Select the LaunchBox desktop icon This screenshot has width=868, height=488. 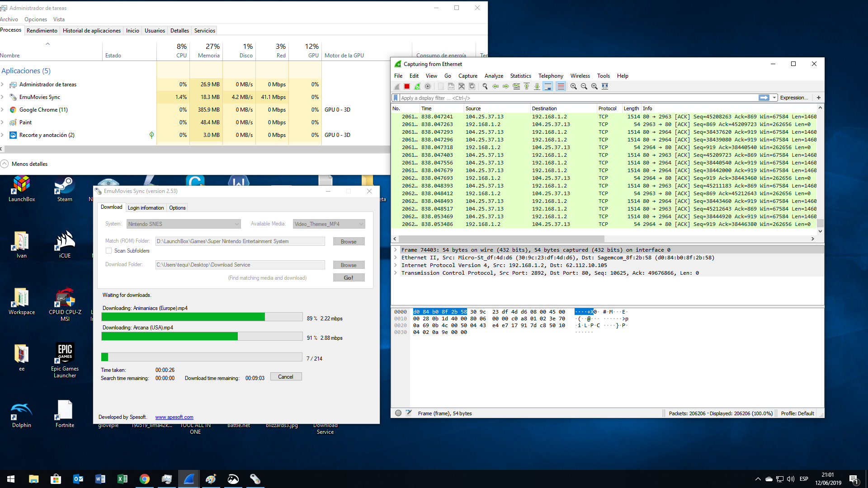22,189
